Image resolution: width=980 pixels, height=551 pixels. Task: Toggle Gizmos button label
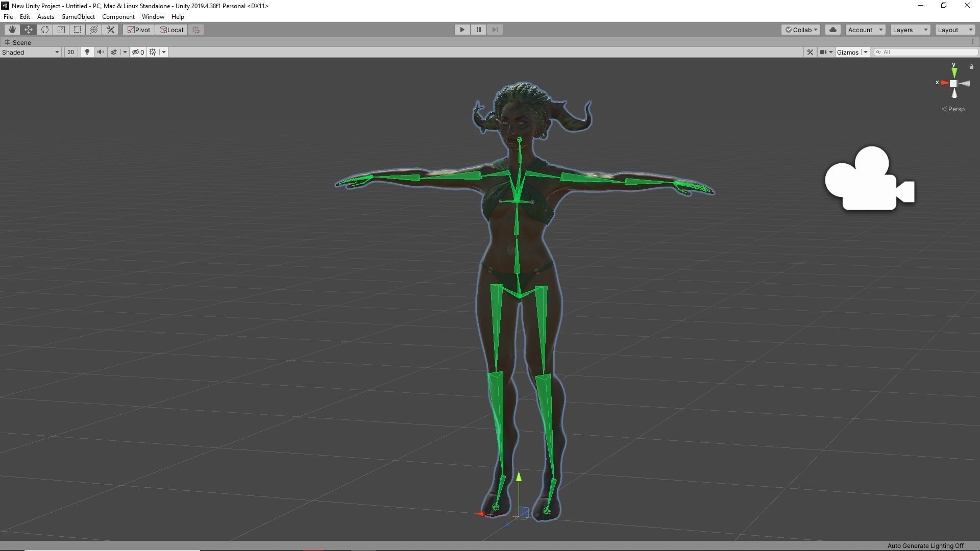pyautogui.click(x=848, y=52)
